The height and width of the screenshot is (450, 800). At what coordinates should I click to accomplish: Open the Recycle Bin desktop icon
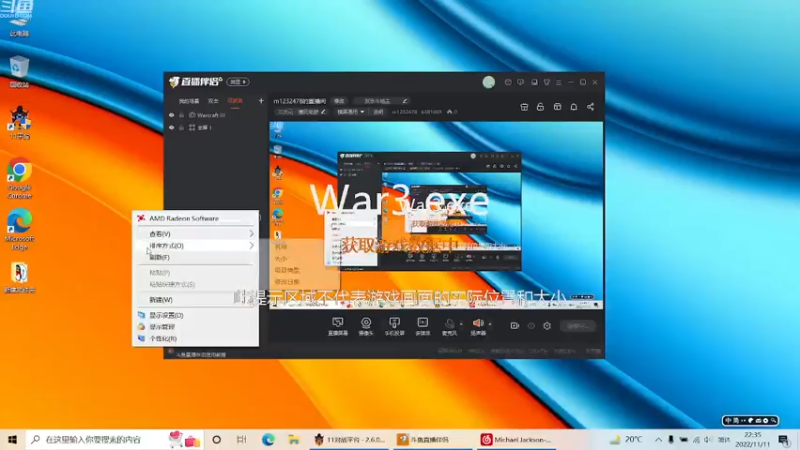(19, 72)
